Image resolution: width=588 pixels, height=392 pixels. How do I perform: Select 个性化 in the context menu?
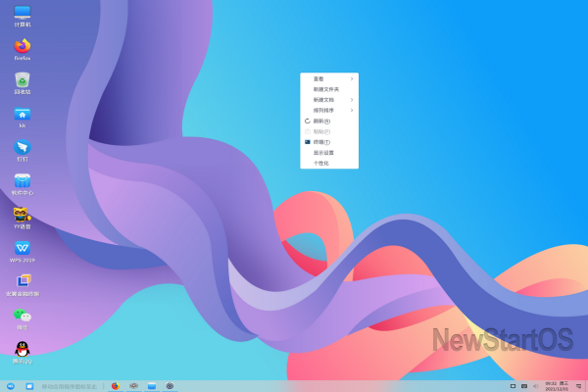pyautogui.click(x=321, y=164)
